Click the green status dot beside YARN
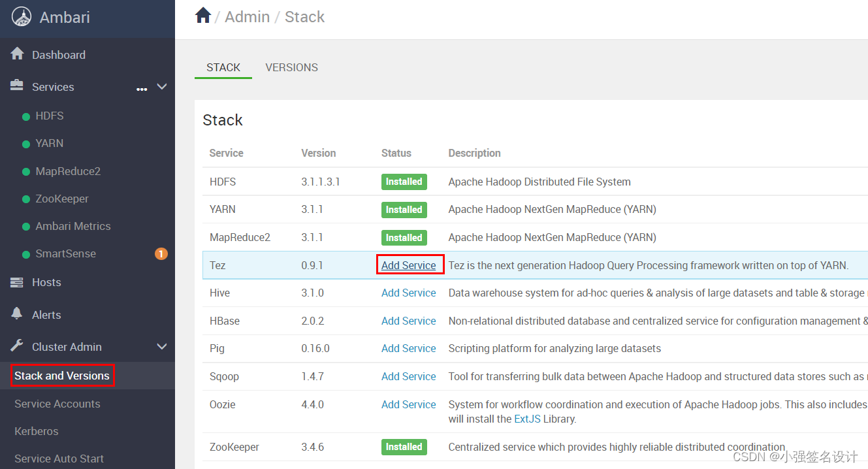868x469 pixels. pyautogui.click(x=26, y=144)
